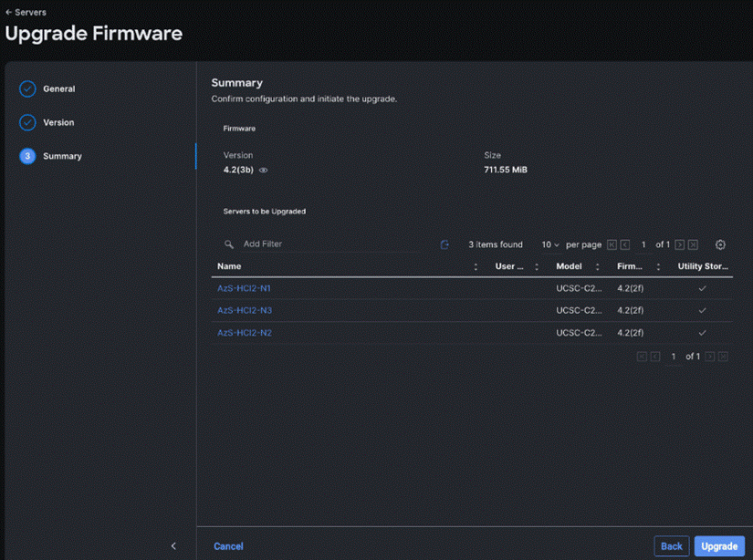Open the AzS-HCI2-N2 server link

243,332
